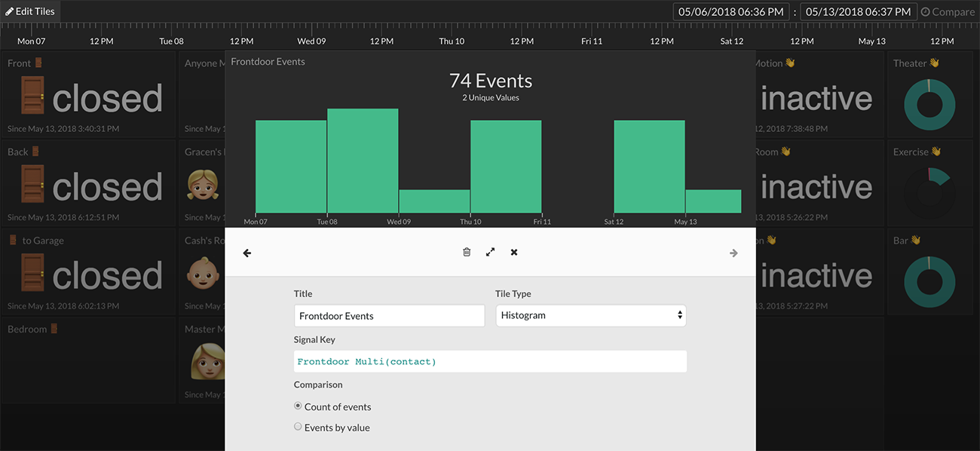The height and width of the screenshot is (451, 980).
Task: Click the Theater donut chart
Action: coord(929,104)
